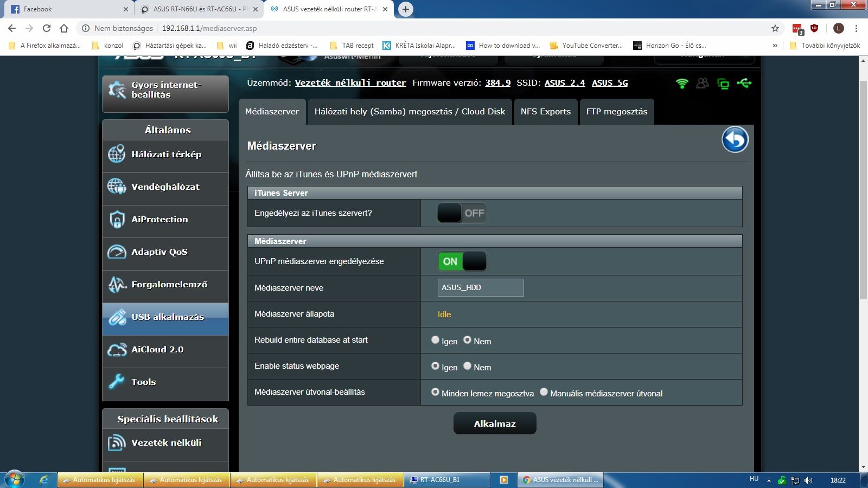868x488 pixels.
Task: Show hidden system tray icons
Action: tap(769, 480)
